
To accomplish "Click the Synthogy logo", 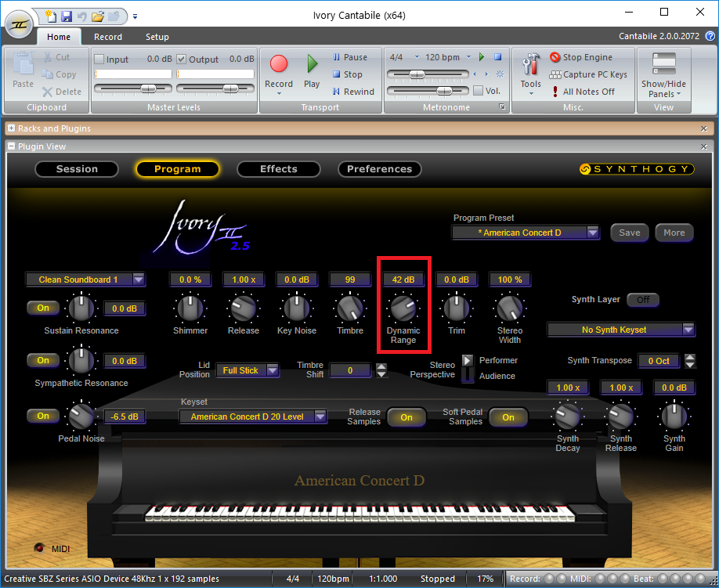I will [x=637, y=169].
